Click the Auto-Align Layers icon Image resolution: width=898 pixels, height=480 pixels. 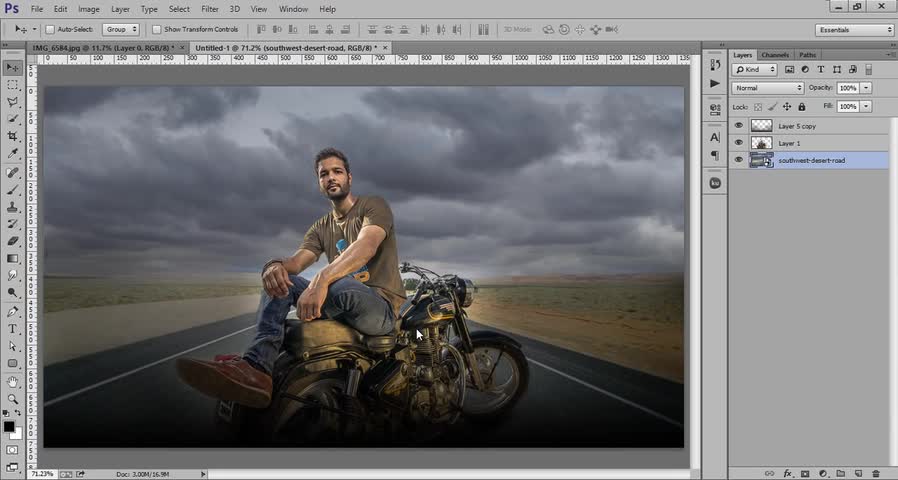pyautogui.click(x=483, y=29)
